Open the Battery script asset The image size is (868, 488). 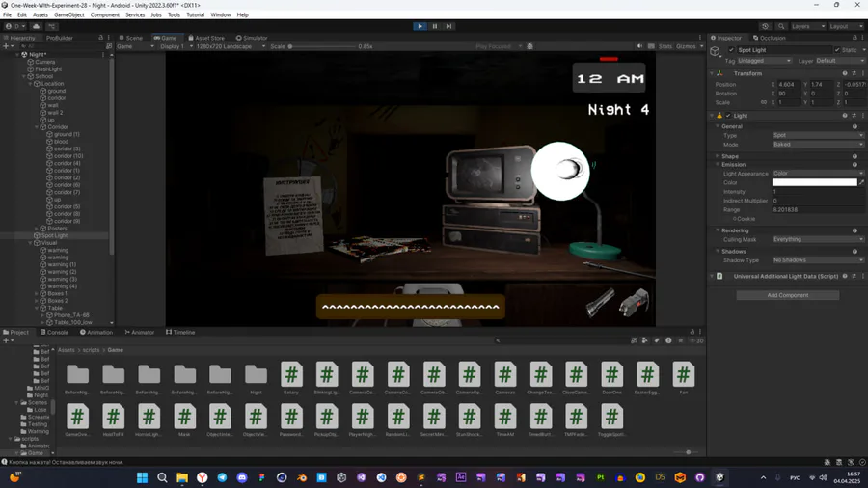[x=291, y=378]
